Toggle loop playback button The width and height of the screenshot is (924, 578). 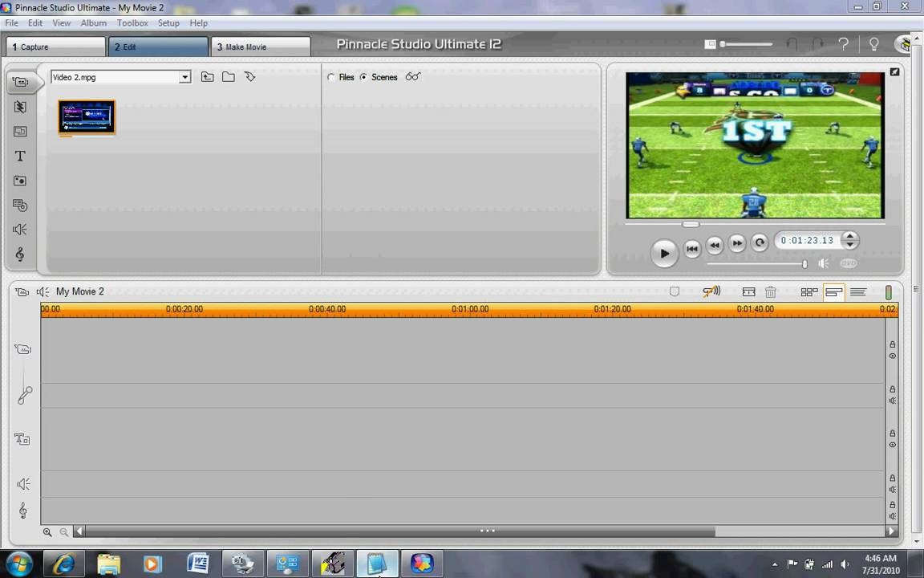(x=760, y=242)
